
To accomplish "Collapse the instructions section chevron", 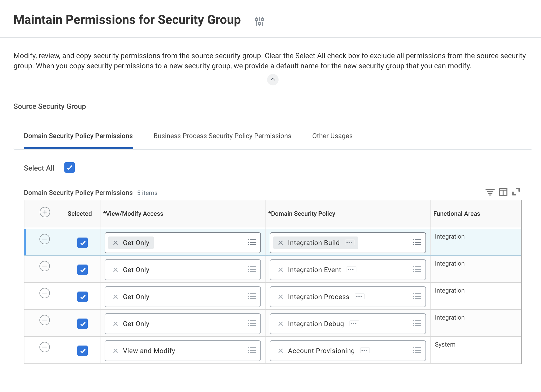I will click(x=273, y=80).
